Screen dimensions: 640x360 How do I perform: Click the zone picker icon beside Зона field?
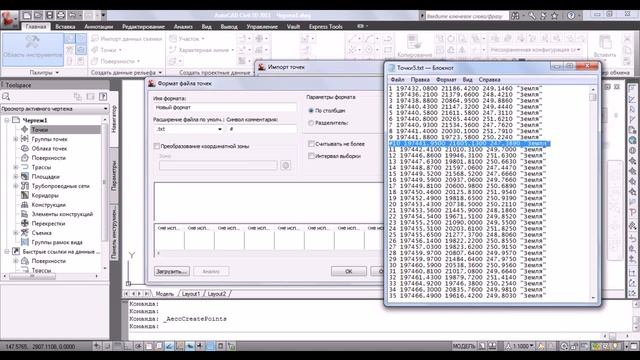(x=286, y=165)
